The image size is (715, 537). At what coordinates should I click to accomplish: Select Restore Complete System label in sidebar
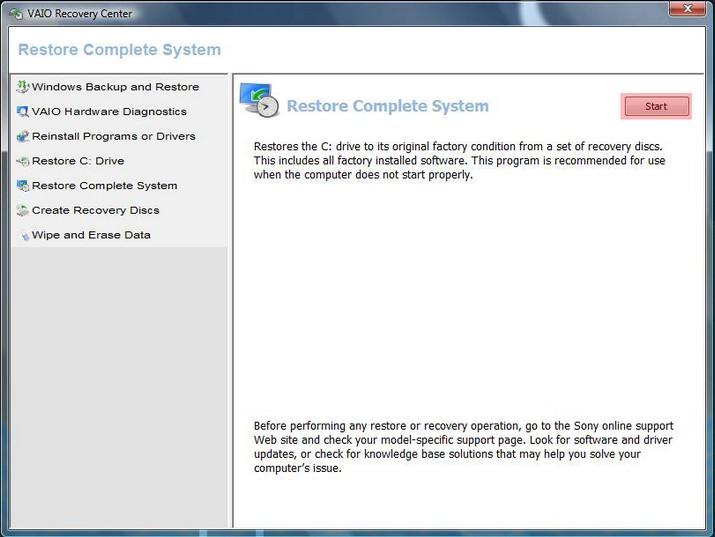click(x=104, y=186)
